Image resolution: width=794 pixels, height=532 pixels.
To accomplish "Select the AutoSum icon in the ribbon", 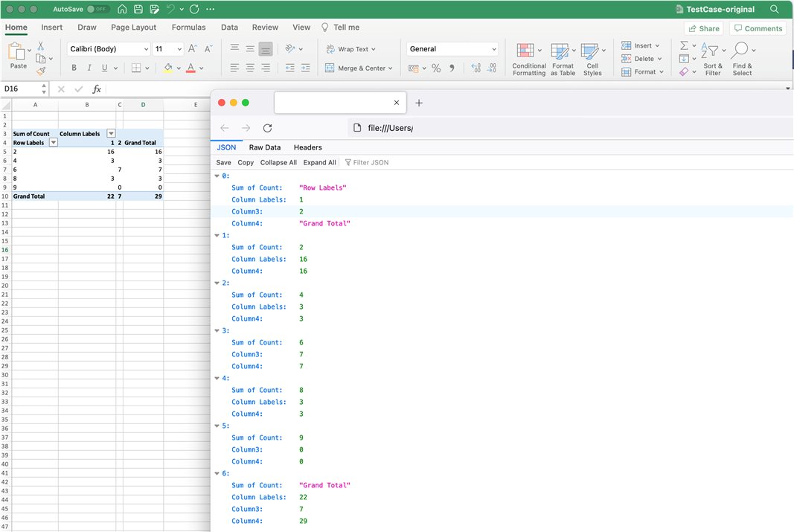I will 683,46.
